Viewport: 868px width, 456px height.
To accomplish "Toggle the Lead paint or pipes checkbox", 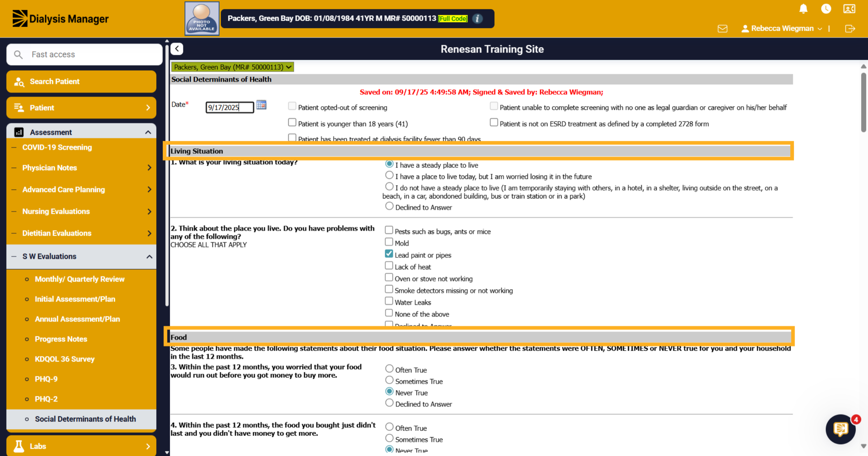I will [389, 254].
